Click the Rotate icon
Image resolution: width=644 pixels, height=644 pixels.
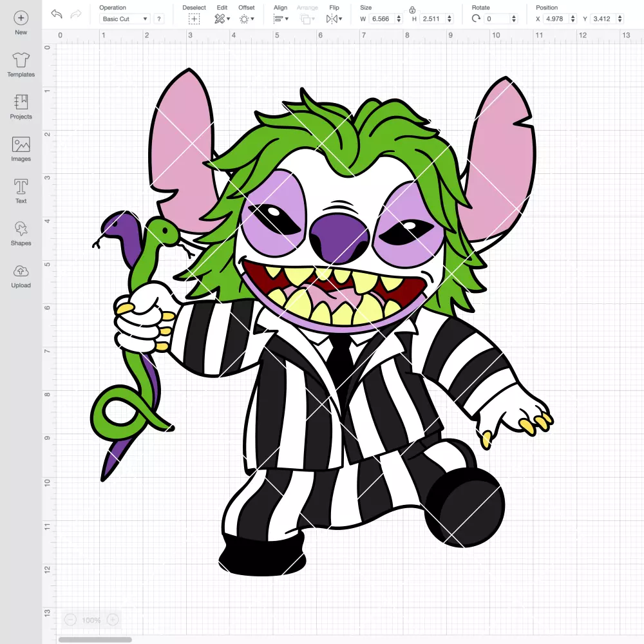476,19
